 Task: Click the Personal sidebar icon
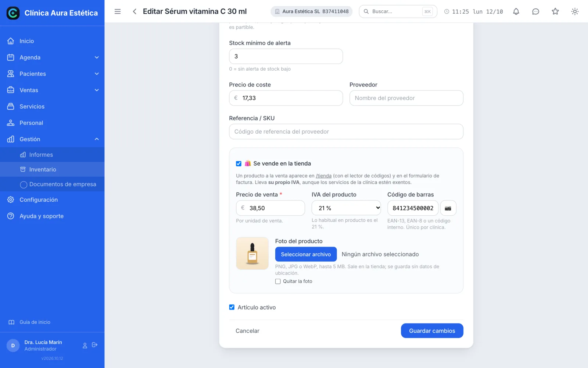click(x=11, y=123)
